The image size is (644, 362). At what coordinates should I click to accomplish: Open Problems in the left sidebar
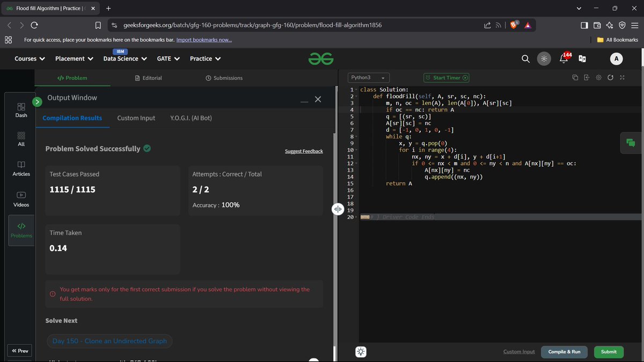click(x=21, y=230)
